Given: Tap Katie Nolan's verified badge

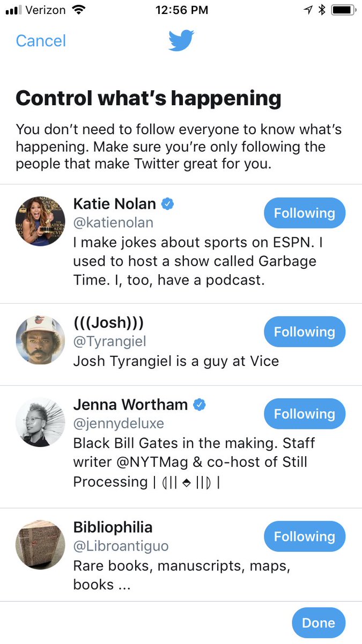Looking at the screenshot, I should click(168, 204).
